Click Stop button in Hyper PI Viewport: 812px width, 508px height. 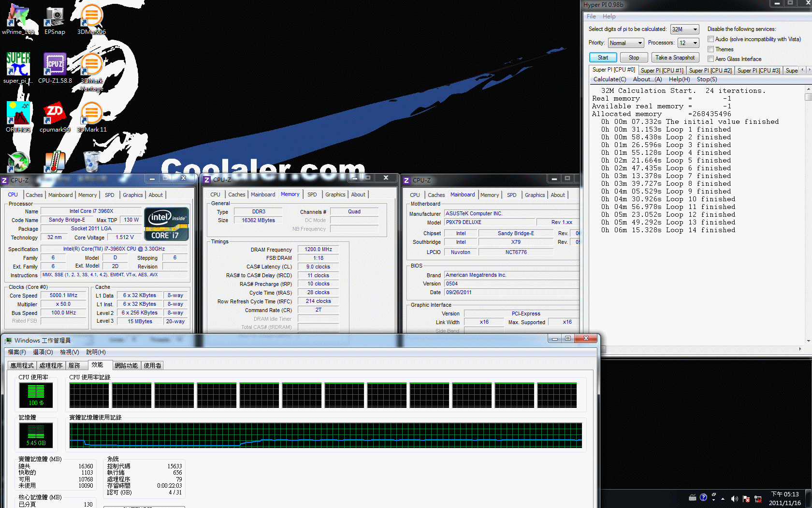[x=634, y=58]
